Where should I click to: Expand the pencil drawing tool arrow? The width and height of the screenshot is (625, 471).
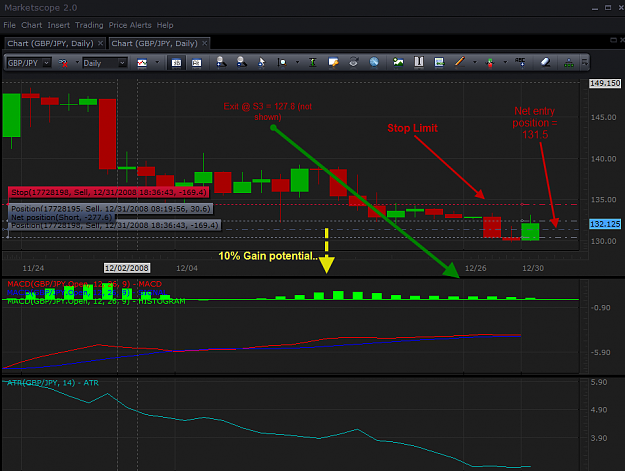click(x=474, y=62)
